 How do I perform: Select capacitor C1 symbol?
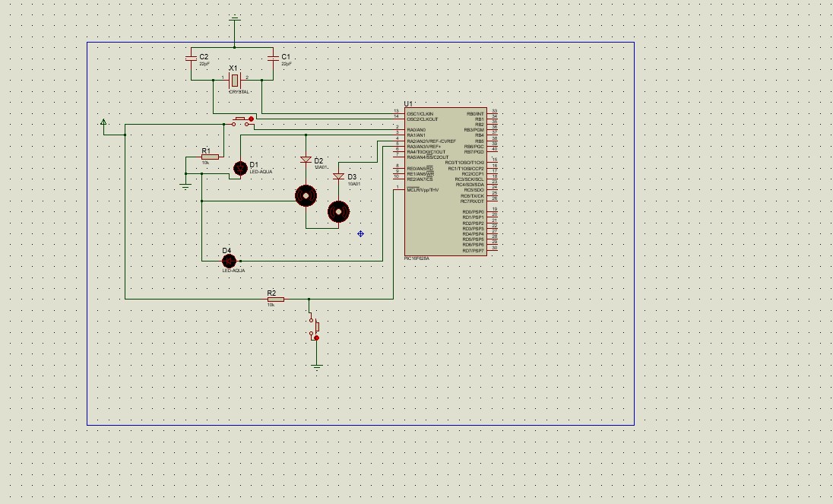pos(273,59)
